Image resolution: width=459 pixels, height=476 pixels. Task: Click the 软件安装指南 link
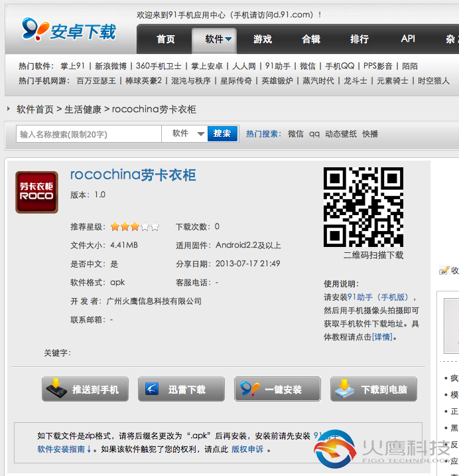[x=61, y=449]
